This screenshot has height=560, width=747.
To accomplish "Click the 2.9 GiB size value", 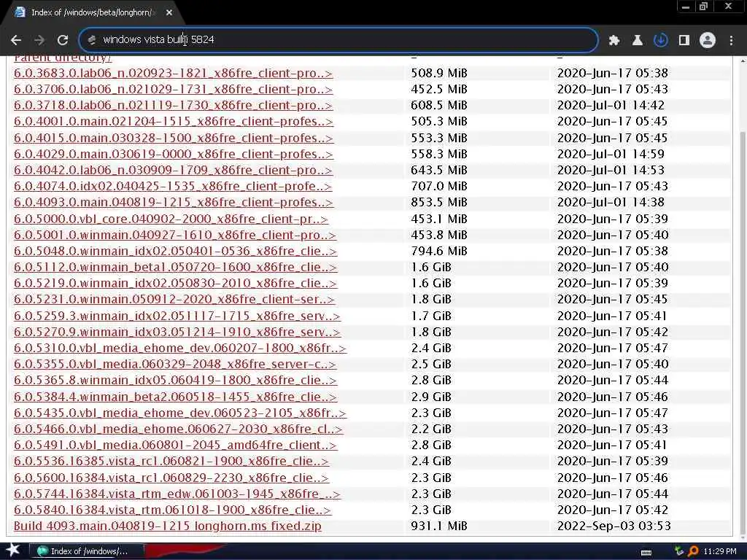I will 431,397.
